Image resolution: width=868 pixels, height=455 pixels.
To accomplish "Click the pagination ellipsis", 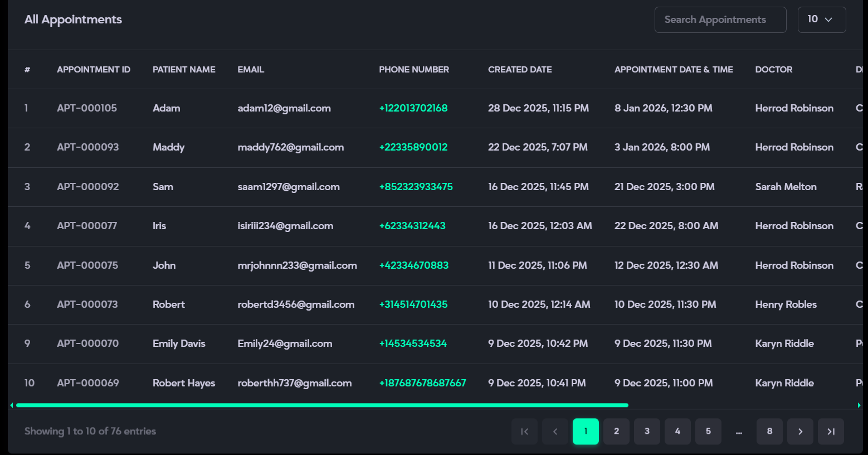I will point(739,432).
